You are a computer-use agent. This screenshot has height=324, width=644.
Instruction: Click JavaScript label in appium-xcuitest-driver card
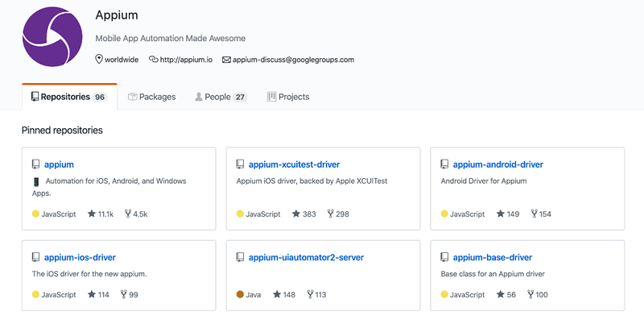click(263, 214)
